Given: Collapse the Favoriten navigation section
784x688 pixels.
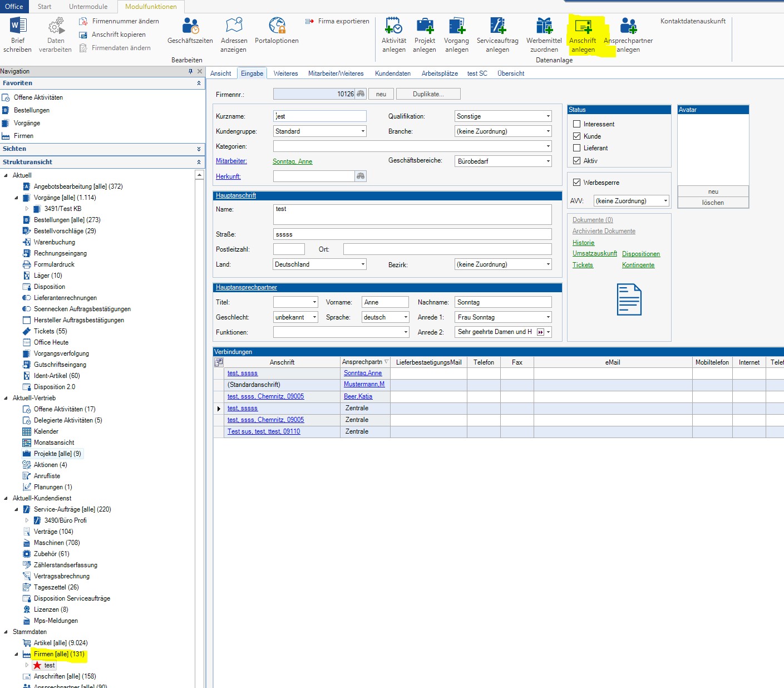Looking at the screenshot, I should pyautogui.click(x=199, y=83).
